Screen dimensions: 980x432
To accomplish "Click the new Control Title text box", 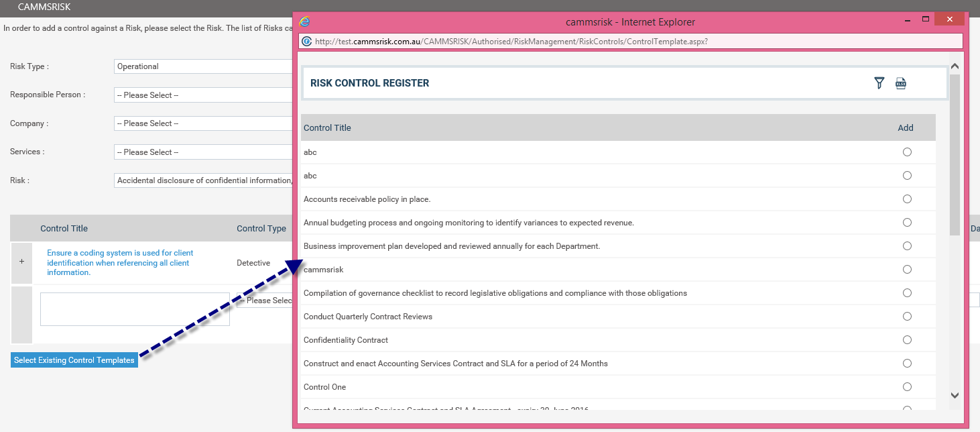I will point(135,309).
